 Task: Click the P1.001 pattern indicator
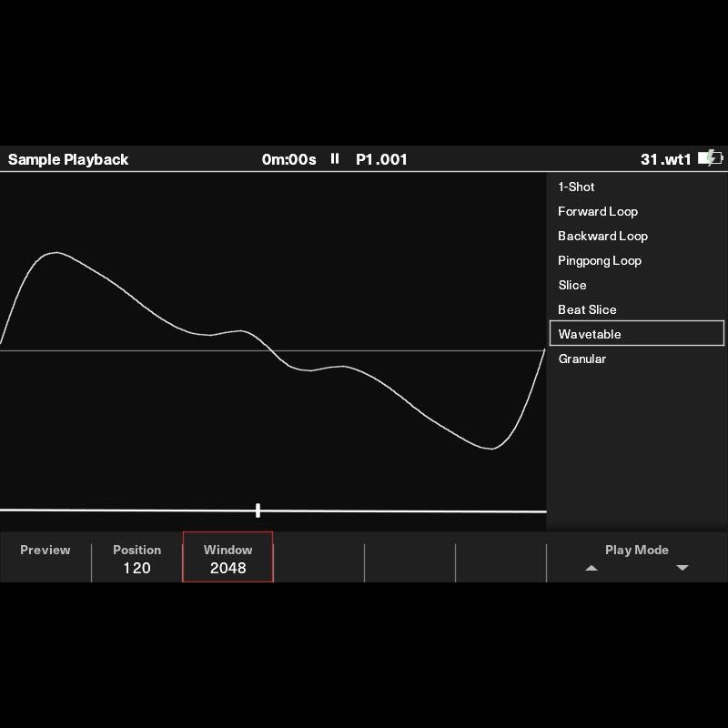tap(381, 160)
